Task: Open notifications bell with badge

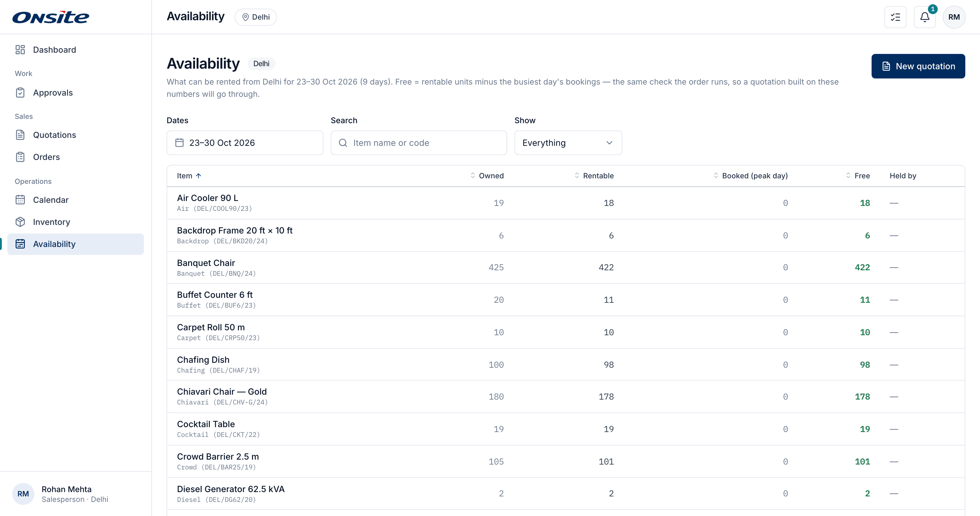Action: pyautogui.click(x=925, y=17)
